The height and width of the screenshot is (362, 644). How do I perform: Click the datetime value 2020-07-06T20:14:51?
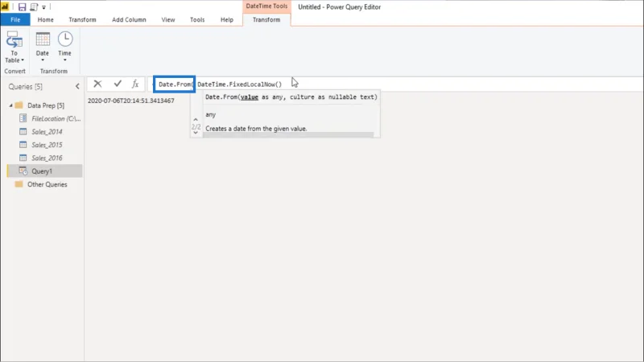[x=131, y=101]
